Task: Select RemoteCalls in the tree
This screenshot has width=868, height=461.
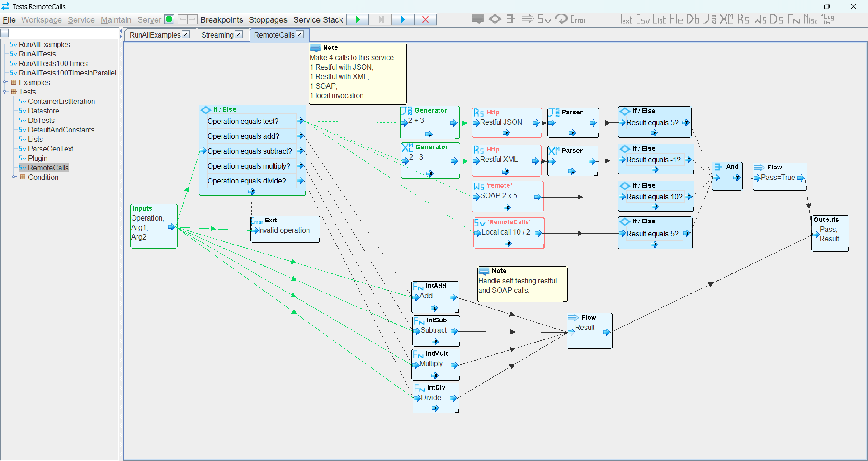Action: tap(44, 168)
